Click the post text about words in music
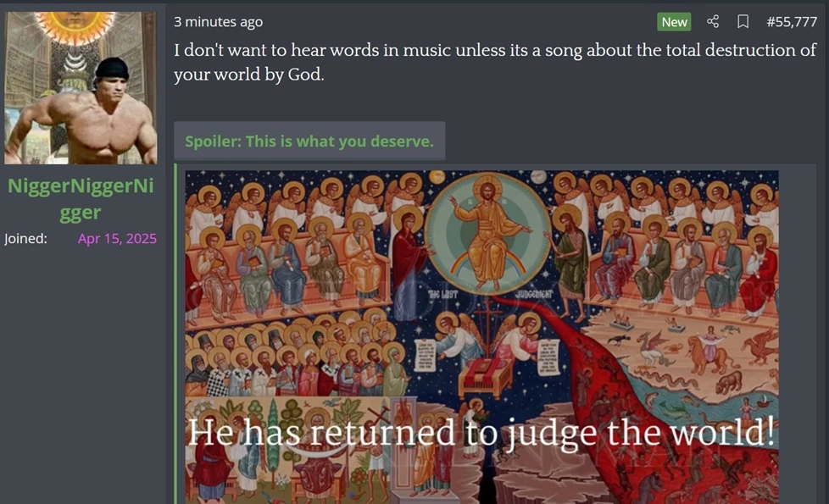Image resolution: width=829 pixels, height=504 pixels. tap(495, 62)
